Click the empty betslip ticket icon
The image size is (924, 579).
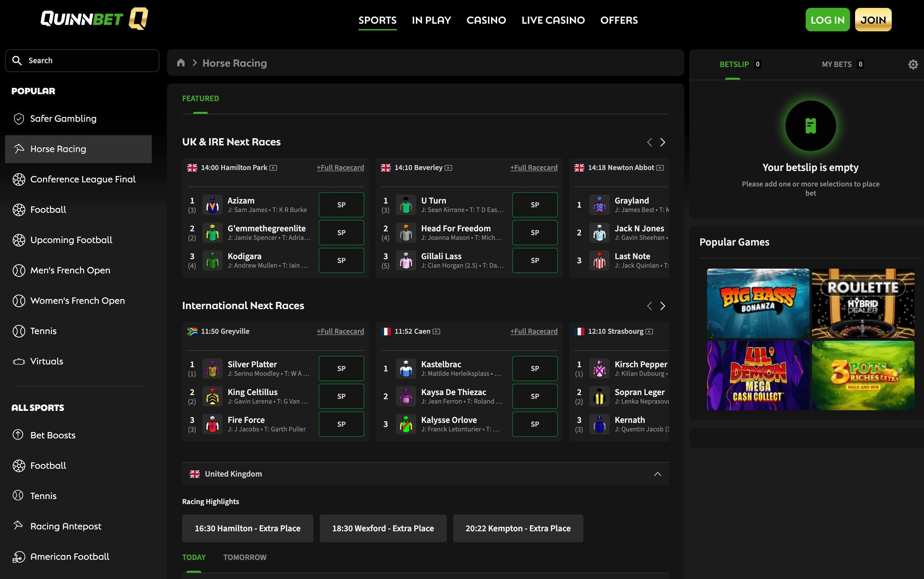pyautogui.click(x=810, y=125)
